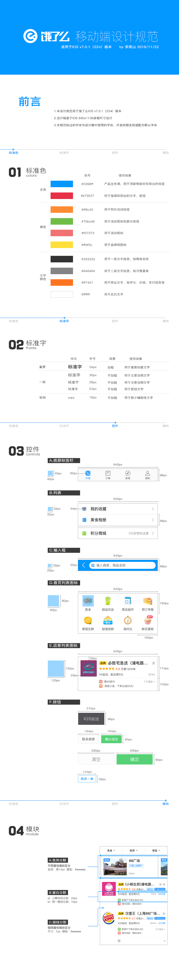Viewport: 179px width, 980px height.
Task: Click the 必胜宅急送 store title
Action: 128,663
